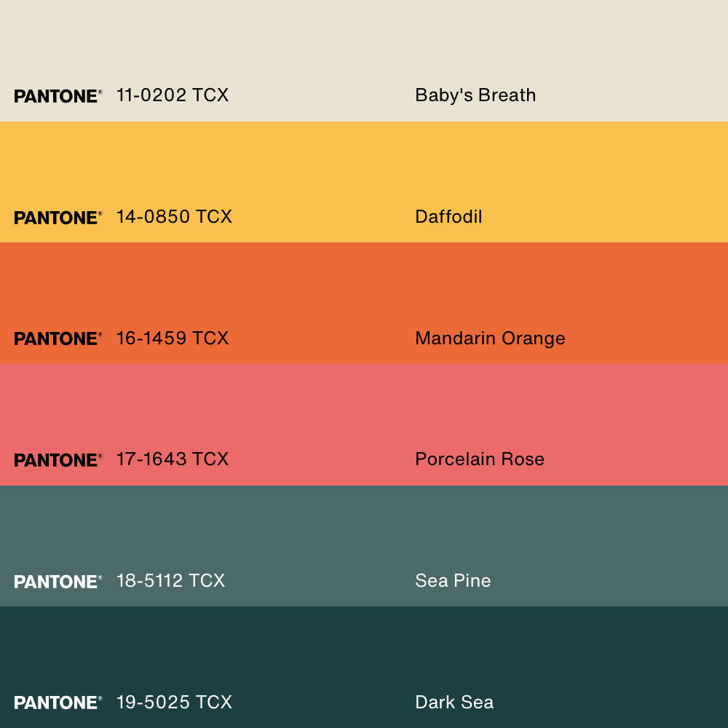Click the 17-1643 TCX color code

pyautogui.click(x=173, y=459)
